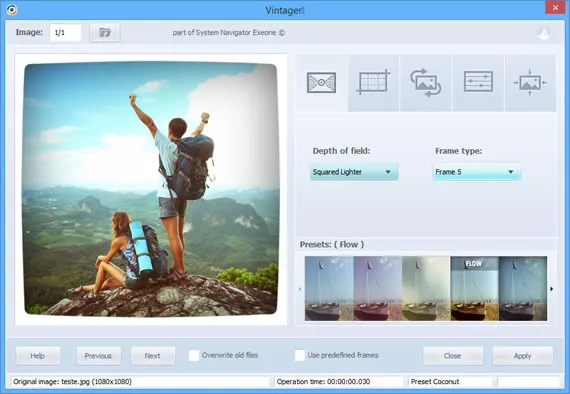Screen dimensions: 570x394
Task: Show next presets with right arrow
Action: coord(551,289)
